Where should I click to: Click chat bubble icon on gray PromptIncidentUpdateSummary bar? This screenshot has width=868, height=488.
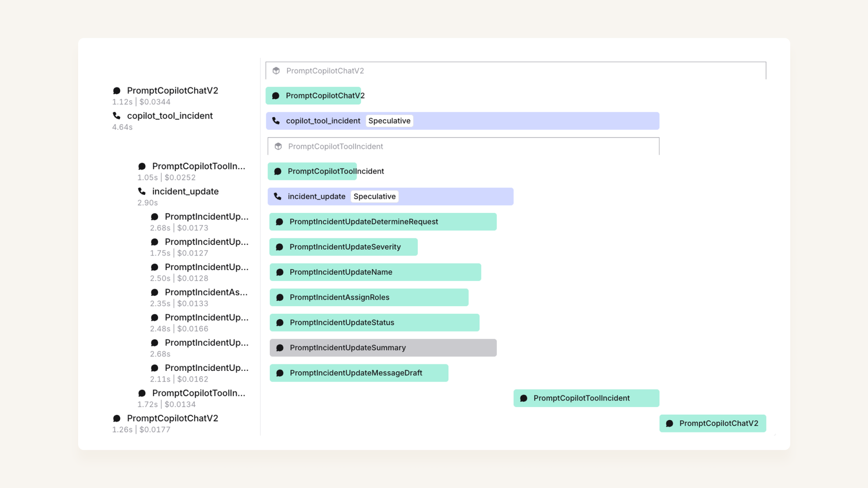(280, 348)
